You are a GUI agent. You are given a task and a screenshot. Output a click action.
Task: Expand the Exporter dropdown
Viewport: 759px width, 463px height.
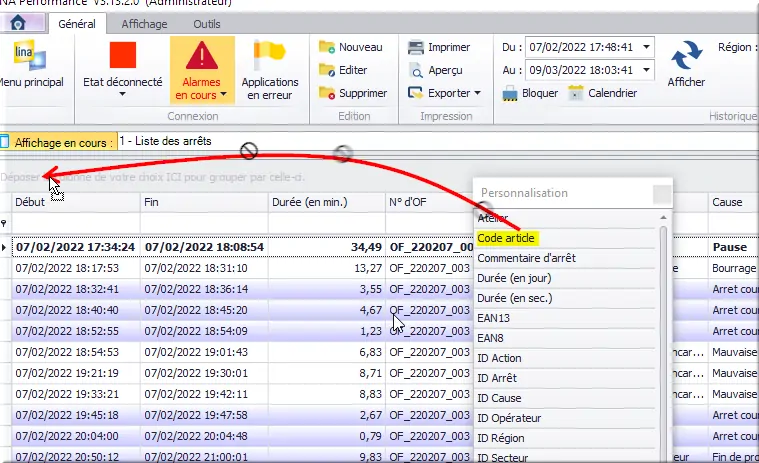477,93
